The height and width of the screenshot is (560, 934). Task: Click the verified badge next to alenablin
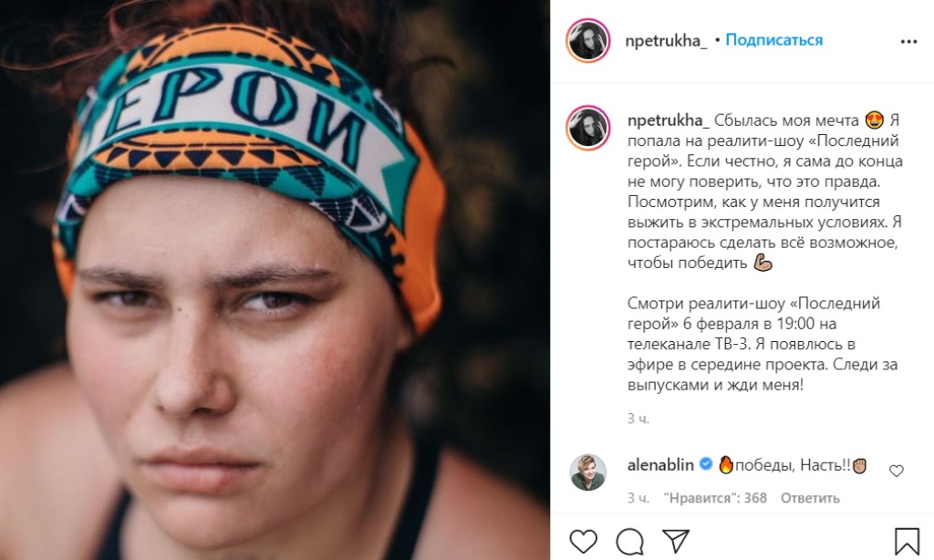[706, 464]
